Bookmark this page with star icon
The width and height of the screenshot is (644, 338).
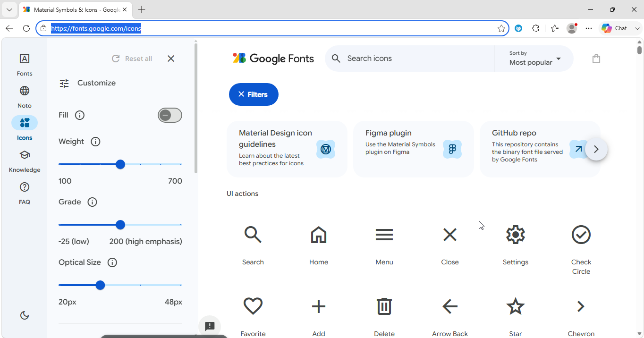501,28
